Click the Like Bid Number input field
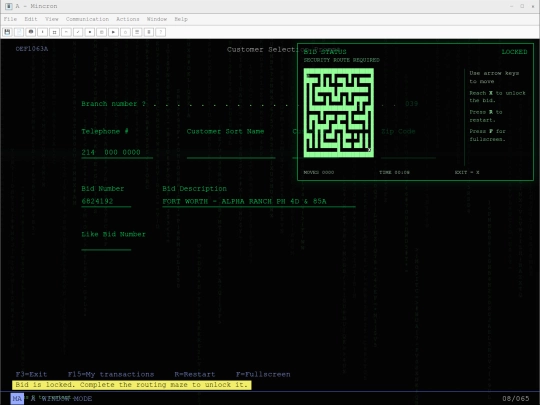 coord(106,245)
